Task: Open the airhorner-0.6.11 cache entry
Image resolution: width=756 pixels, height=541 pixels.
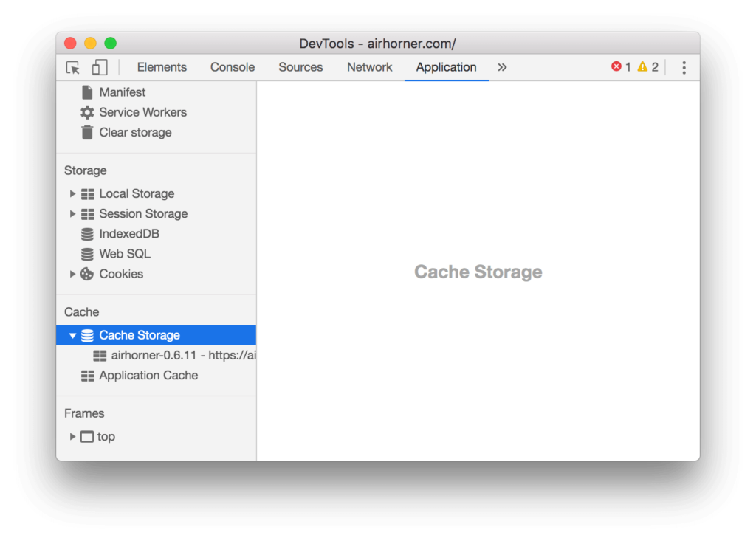Action: tap(174, 355)
